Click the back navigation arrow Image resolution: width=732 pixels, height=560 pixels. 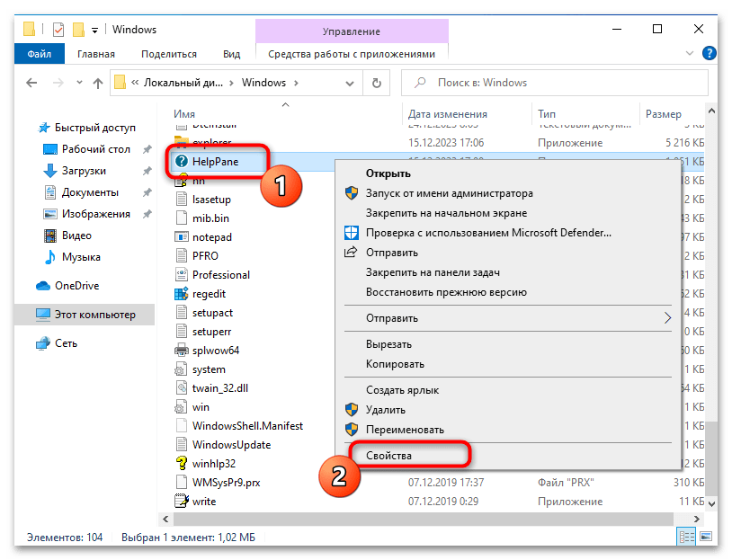pyautogui.click(x=31, y=83)
